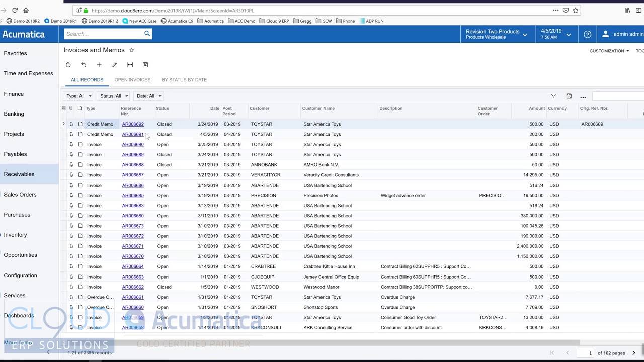644x362 pixels.
Task: Open the browser library icon
Action: point(627,10)
